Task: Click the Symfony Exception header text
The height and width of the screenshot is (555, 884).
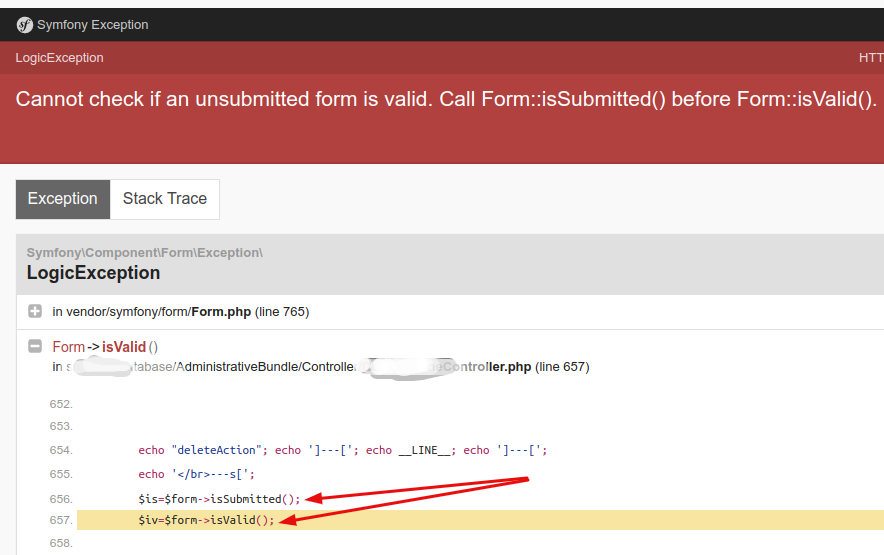Action: (x=92, y=25)
